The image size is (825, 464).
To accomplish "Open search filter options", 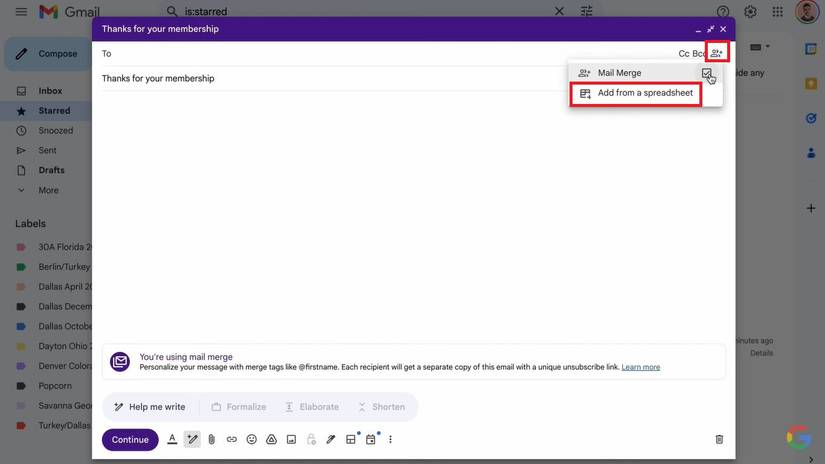I will [x=587, y=12].
